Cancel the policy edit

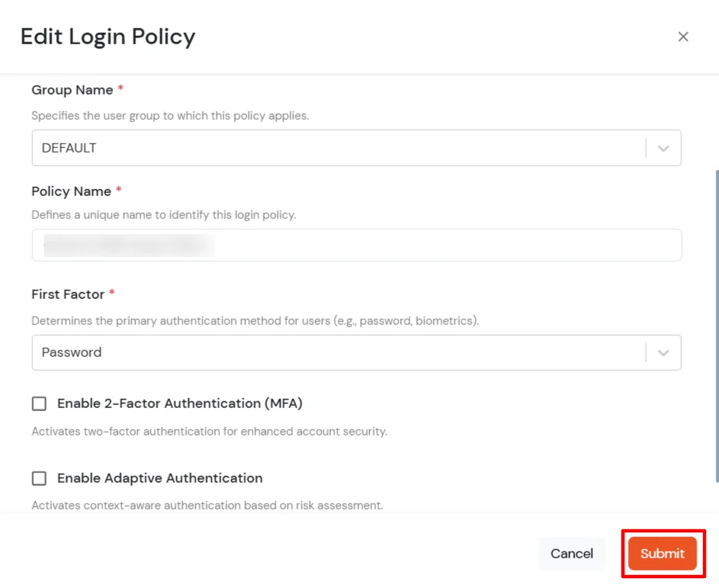(571, 554)
